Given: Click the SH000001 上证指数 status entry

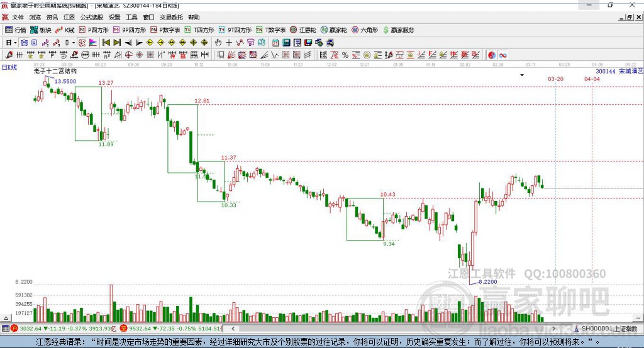Looking at the screenshot, I should click(x=606, y=329).
